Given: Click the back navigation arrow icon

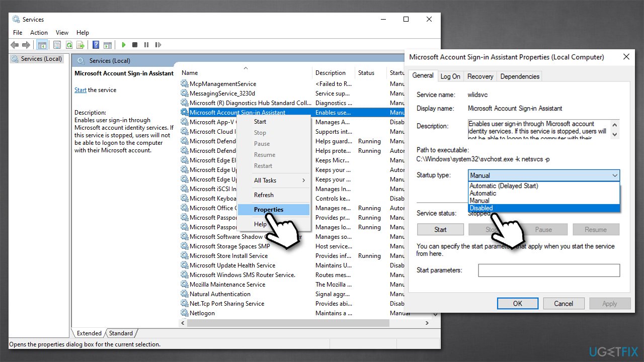Looking at the screenshot, I should pyautogui.click(x=15, y=45).
